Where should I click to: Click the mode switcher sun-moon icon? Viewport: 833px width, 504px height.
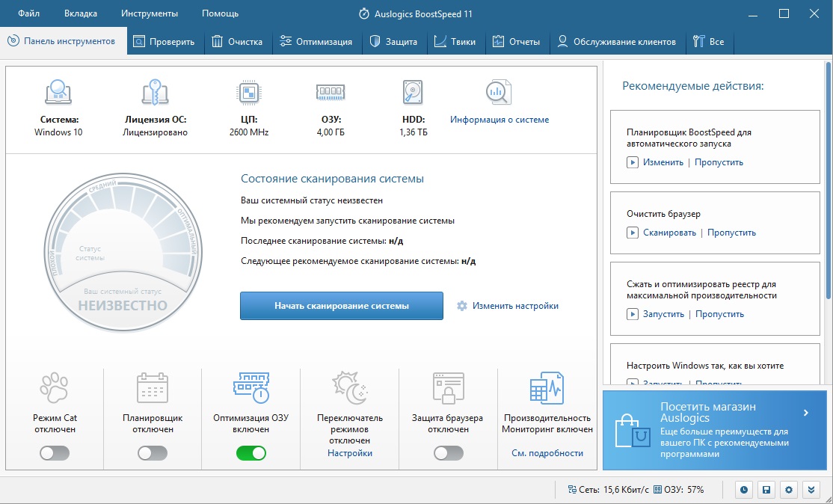[x=349, y=388]
